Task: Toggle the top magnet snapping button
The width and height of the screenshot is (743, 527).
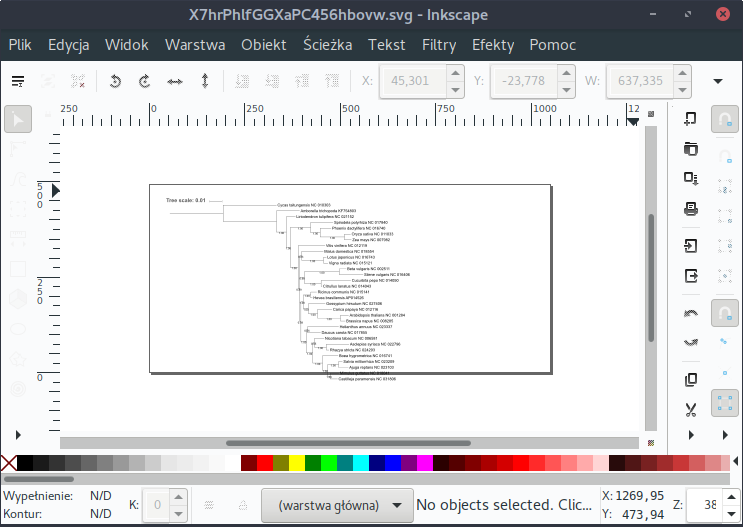Action: [725, 120]
